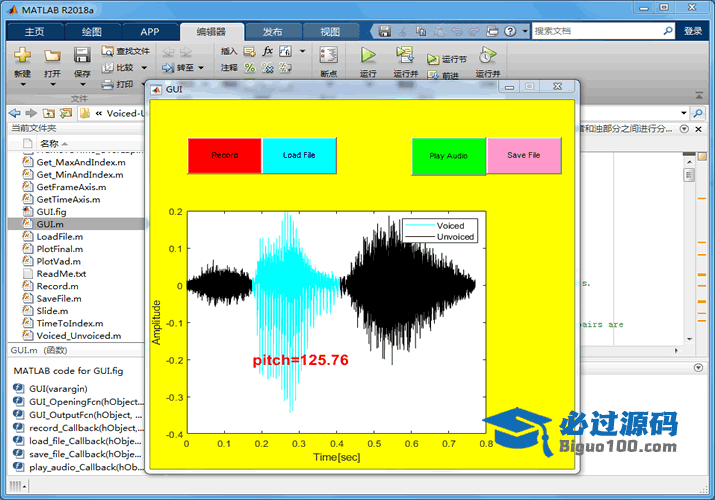
Task: Switch to the 视图 tab
Action: pyautogui.click(x=330, y=31)
